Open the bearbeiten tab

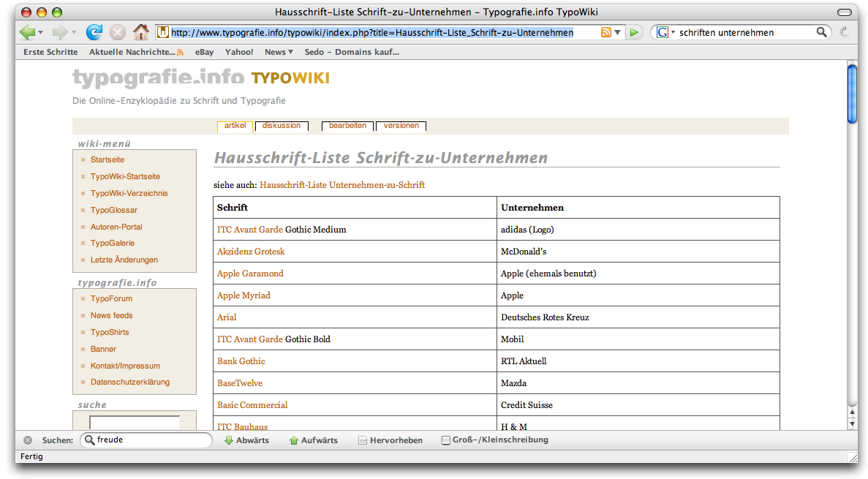pos(347,126)
